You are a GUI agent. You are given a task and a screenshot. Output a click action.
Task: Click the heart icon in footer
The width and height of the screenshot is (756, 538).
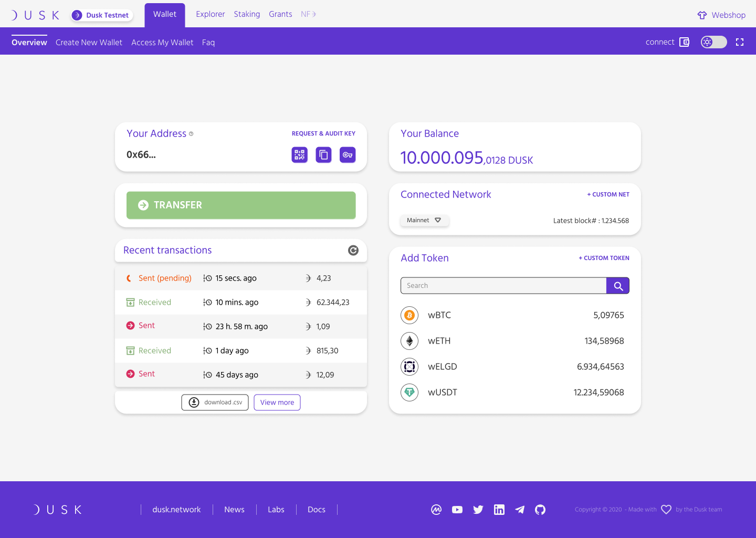[666, 510]
